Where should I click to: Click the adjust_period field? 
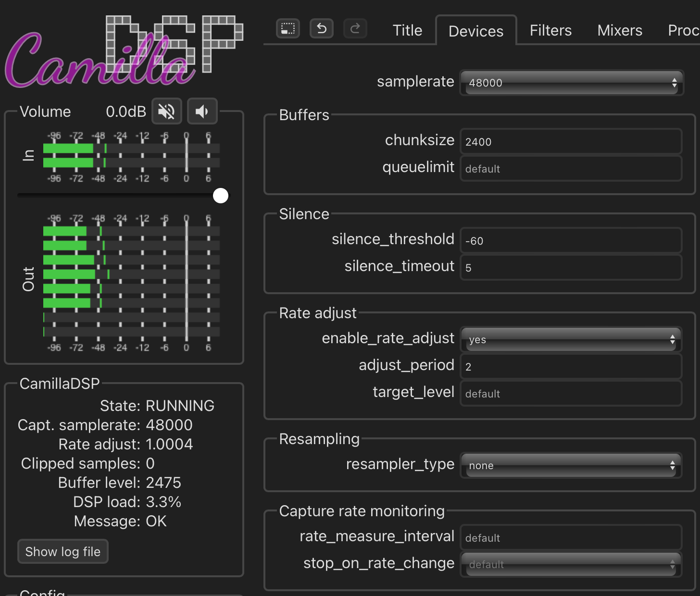click(571, 366)
